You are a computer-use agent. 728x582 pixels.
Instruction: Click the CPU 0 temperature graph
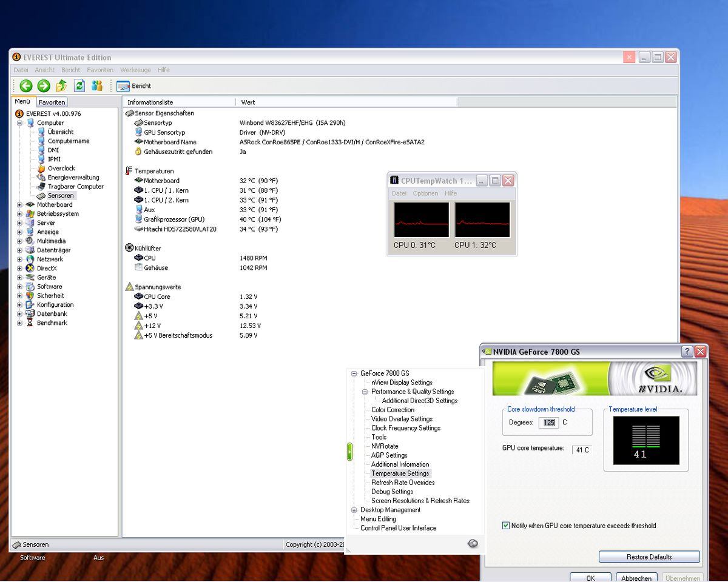[x=422, y=219]
